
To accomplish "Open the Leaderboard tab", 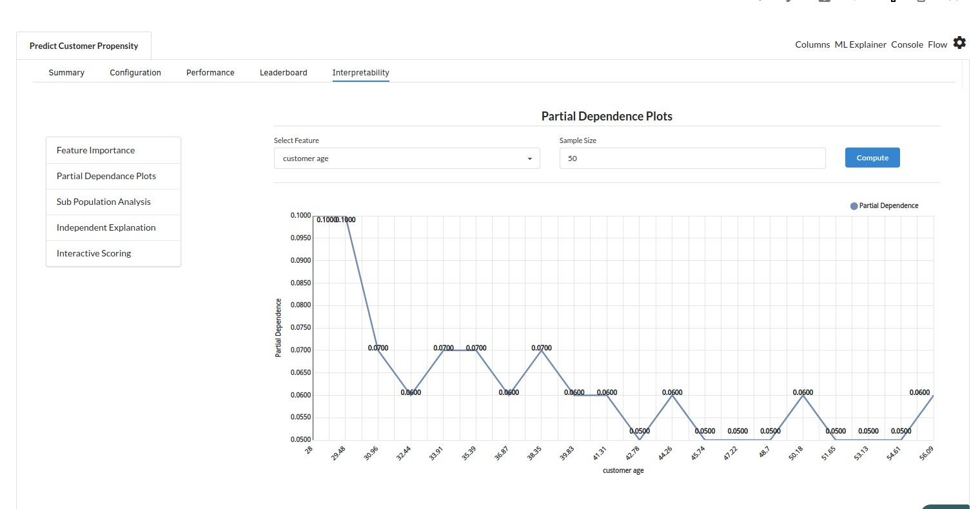I will pos(284,73).
